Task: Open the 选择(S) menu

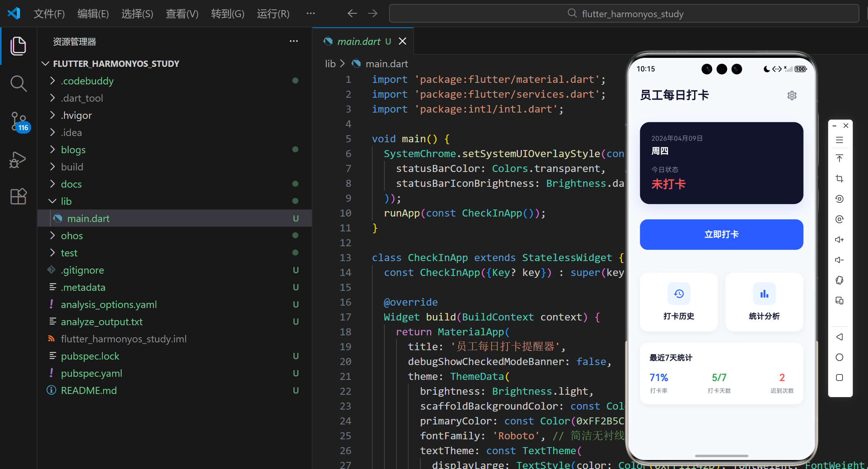Action: (x=137, y=14)
